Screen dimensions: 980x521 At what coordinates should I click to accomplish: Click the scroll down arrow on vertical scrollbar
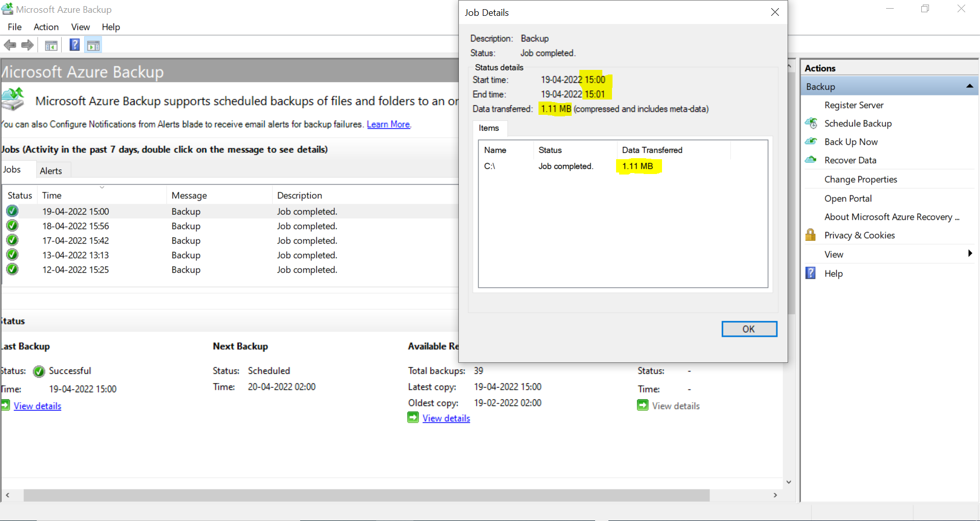(x=789, y=482)
